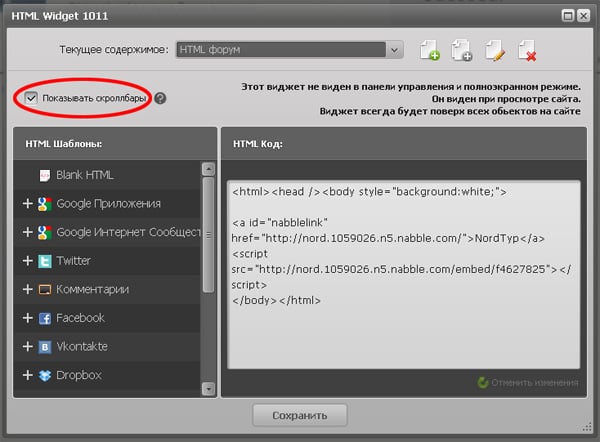
Task: Click the help question mark icon
Action: [x=160, y=98]
